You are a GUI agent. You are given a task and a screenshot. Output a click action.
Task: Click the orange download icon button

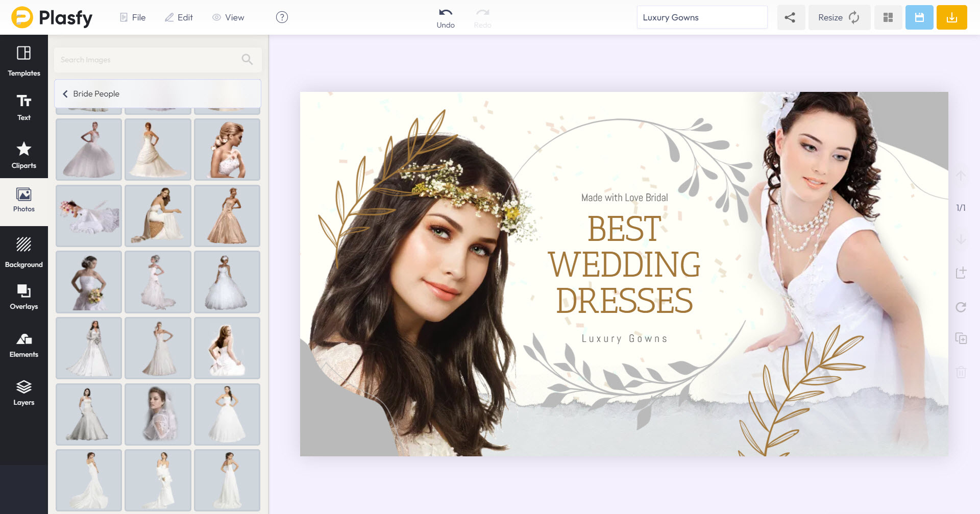[951, 17]
